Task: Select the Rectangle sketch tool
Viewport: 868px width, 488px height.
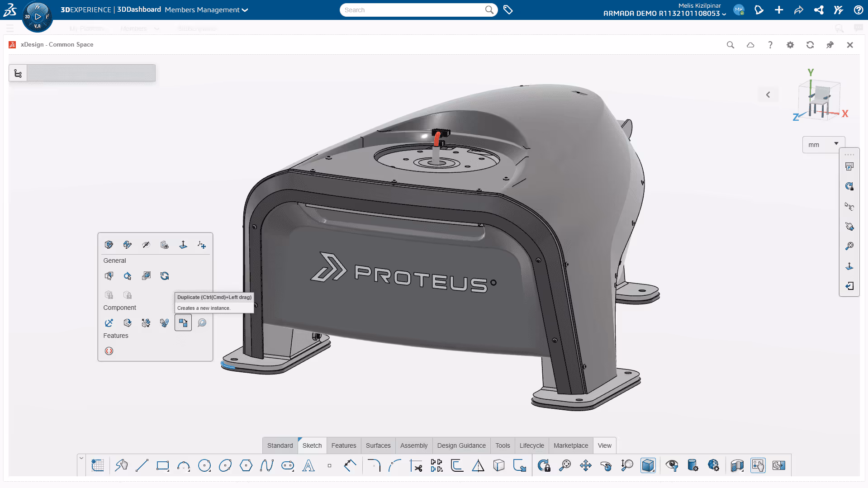Action: (x=162, y=465)
